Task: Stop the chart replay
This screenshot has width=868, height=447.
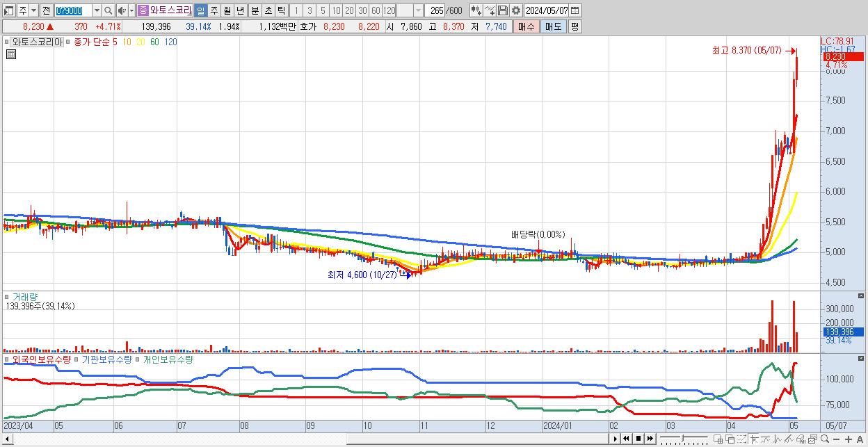Action: click(638, 439)
